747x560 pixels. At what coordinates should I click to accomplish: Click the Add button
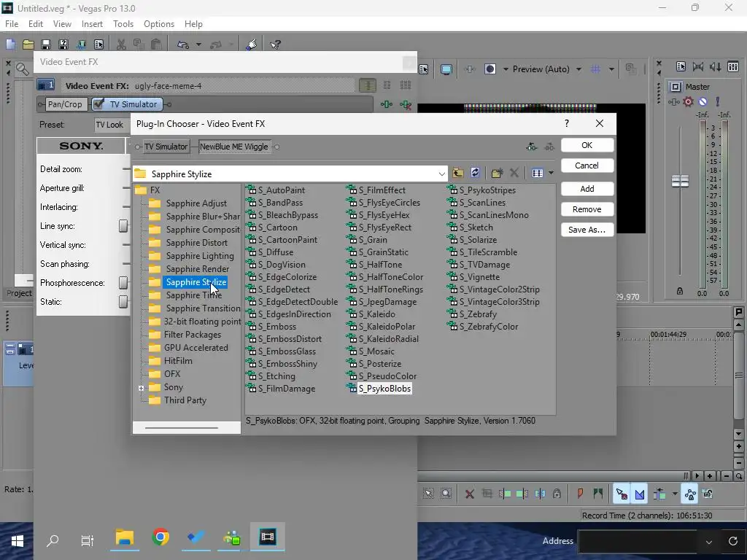587,189
